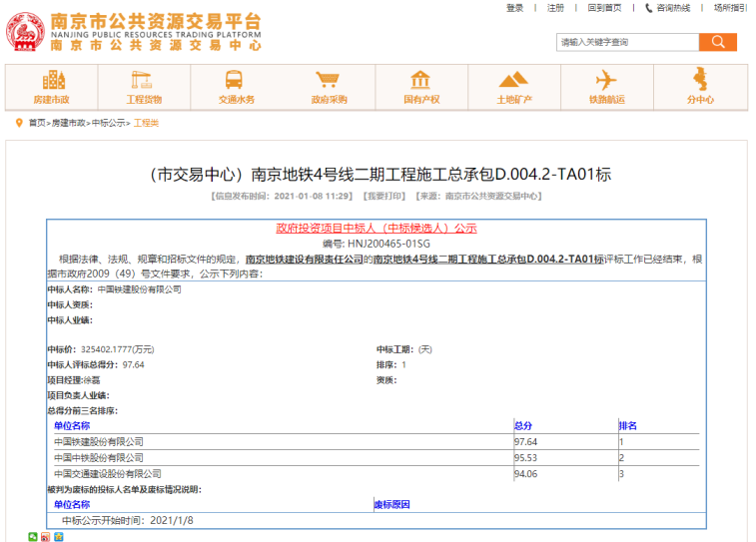Go to 回到首页 in top bar
This screenshot has height=542, width=756.
point(604,8)
